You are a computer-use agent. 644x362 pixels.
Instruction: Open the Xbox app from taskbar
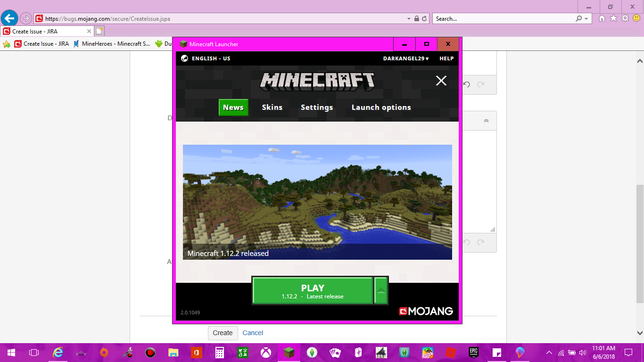point(266,352)
